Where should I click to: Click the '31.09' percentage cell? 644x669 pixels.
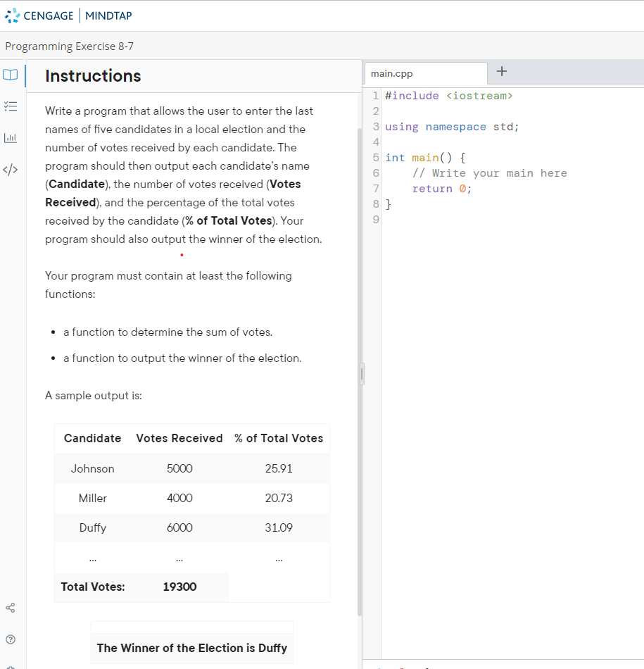(x=279, y=527)
